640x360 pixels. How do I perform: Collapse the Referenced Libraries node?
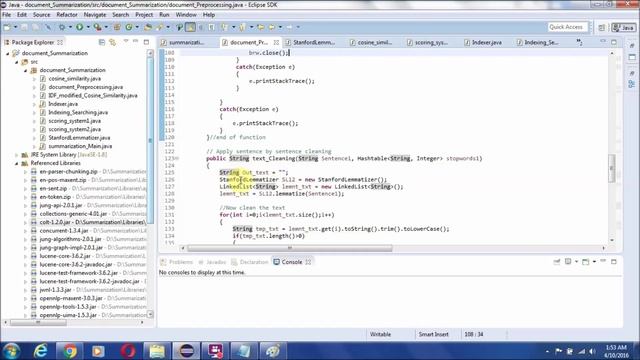point(17,163)
